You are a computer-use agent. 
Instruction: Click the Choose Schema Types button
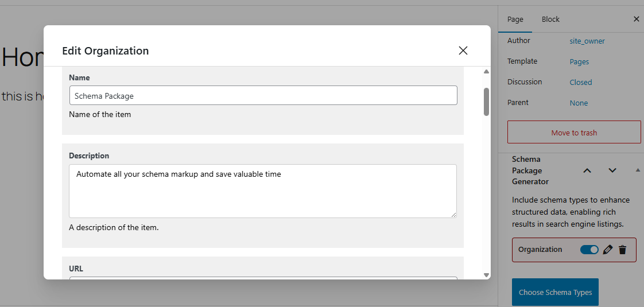click(x=555, y=292)
